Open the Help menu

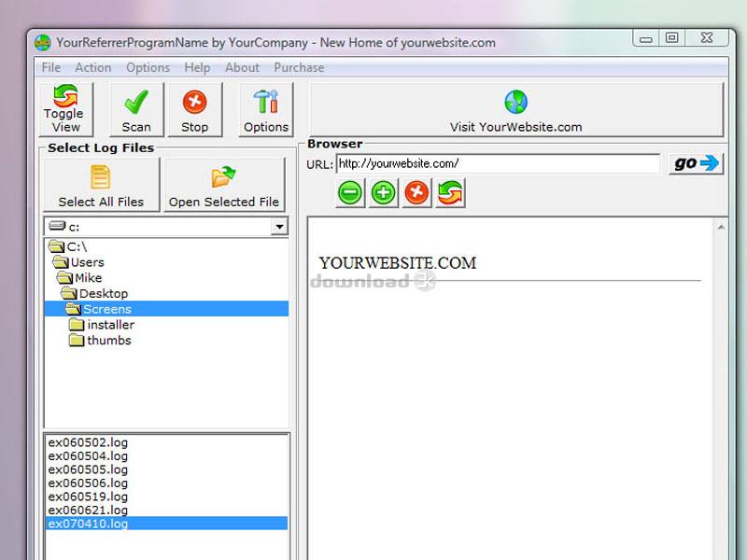point(197,67)
